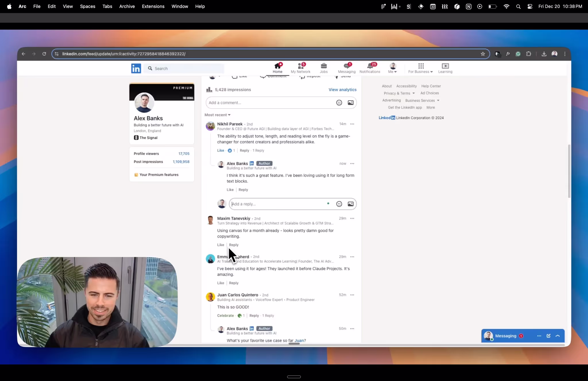Open Your Premium features
The height and width of the screenshot is (381, 588).
(x=156, y=175)
